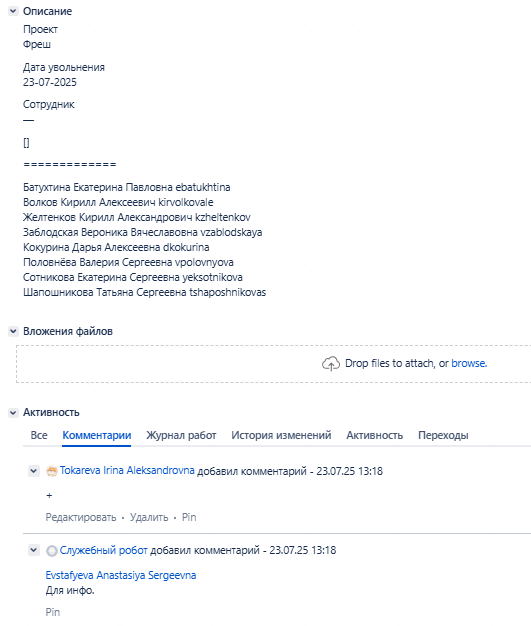Collapse the Вложения файлов section
Viewport: 531px width, 626px height.
[13, 331]
